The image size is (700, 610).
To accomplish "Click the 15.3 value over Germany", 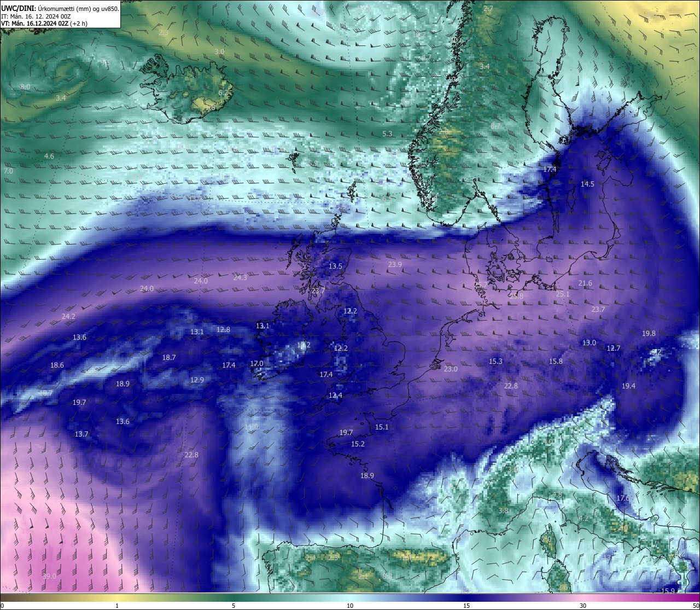I will [x=495, y=362].
